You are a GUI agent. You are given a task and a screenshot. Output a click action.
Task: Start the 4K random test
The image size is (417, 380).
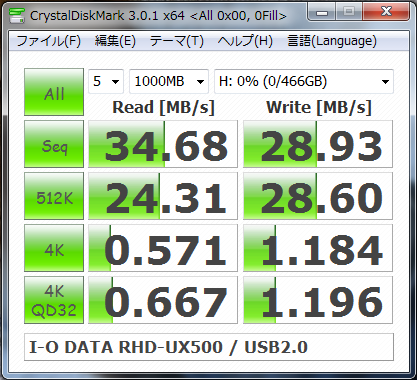click(54, 248)
